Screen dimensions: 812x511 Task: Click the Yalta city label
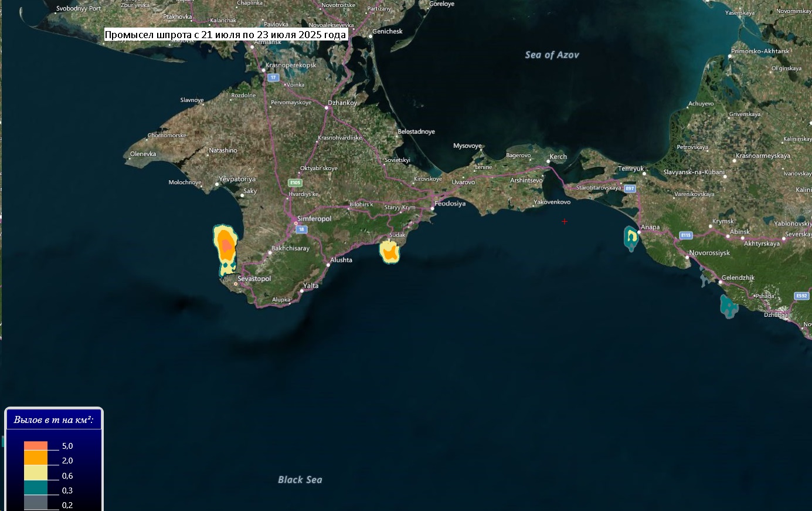311,286
